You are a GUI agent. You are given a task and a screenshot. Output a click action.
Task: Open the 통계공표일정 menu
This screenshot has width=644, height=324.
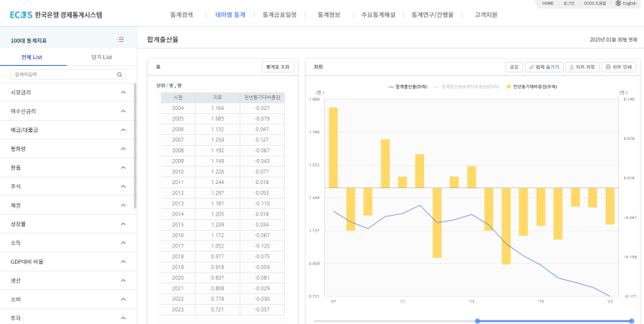279,15
